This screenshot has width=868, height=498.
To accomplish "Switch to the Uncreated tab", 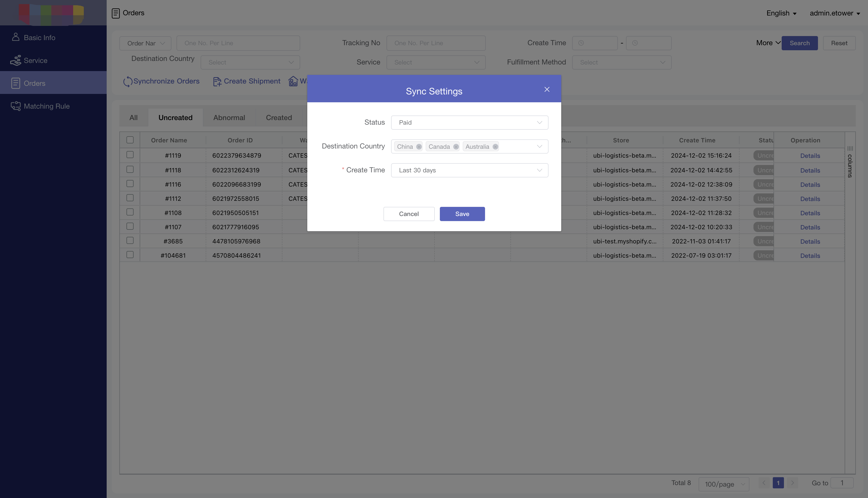I will coord(175,118).
